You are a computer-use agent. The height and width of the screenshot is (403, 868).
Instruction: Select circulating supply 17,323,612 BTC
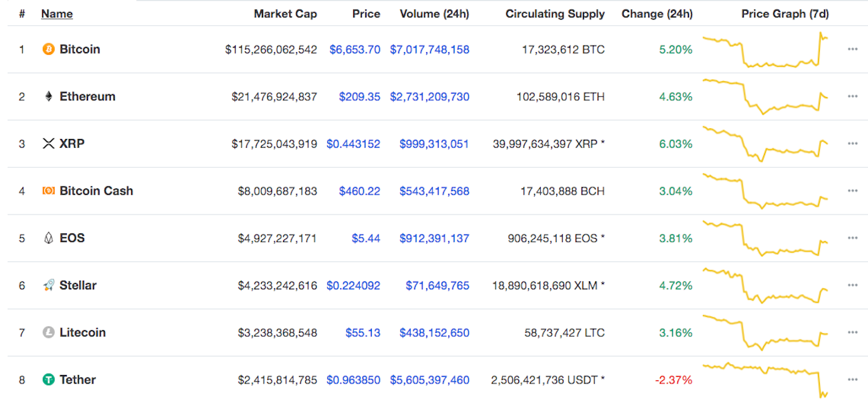[564, 49]
